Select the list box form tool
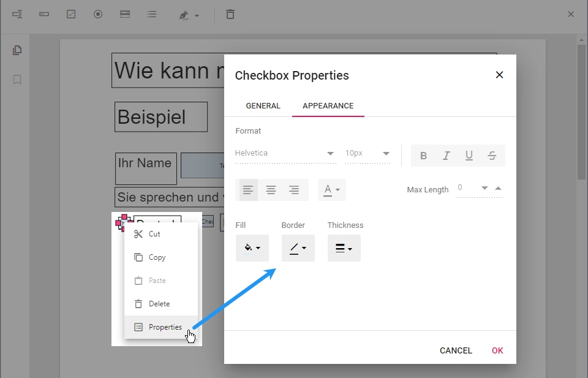This screenshot has width=588, height=378. 152,13
